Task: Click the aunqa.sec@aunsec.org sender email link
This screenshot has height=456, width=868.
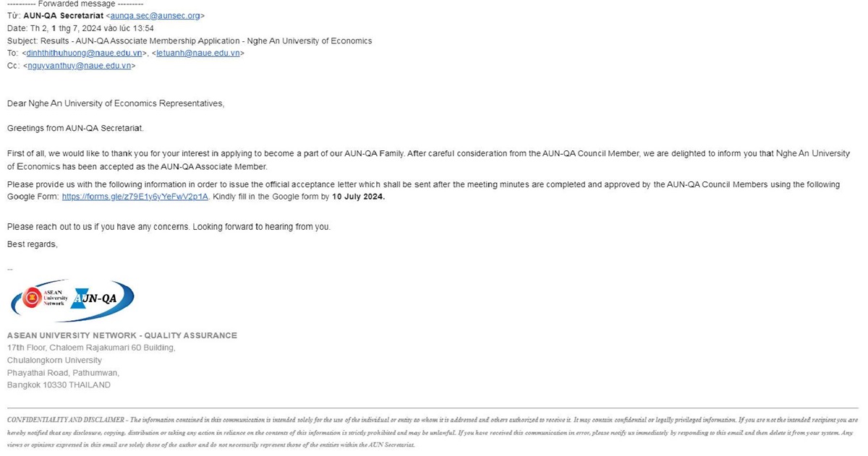Action: click(156, 15)
